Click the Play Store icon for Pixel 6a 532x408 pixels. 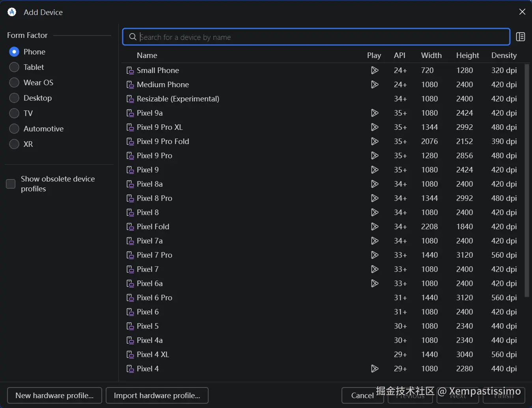click(x=375, y=283)
